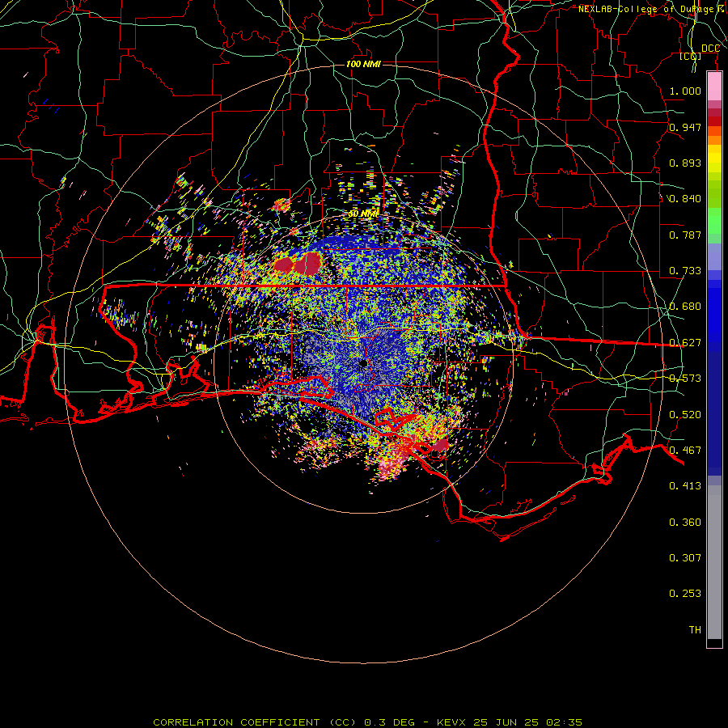Click the black radar site dot at center
The image size is (728, 728).
click(x=363, y=363)
